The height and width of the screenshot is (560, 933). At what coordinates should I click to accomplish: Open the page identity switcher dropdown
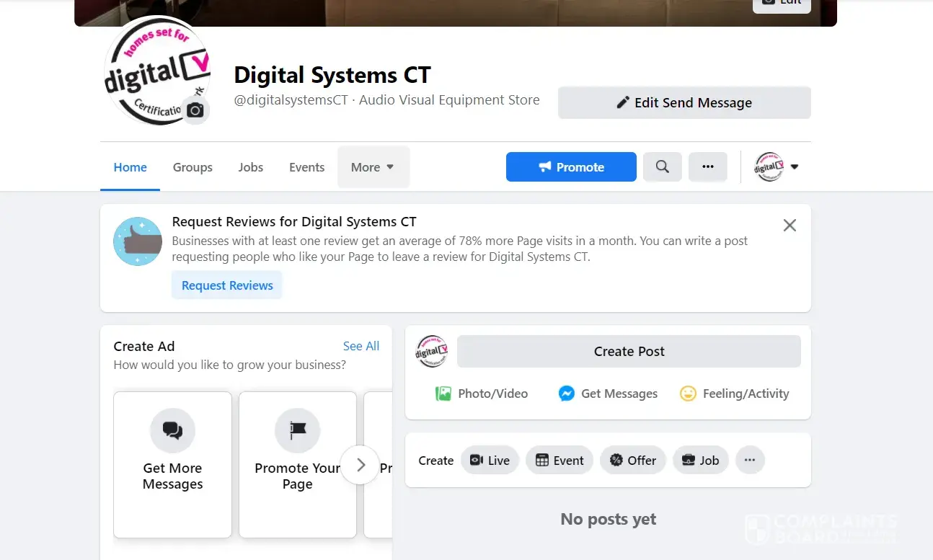(777, 167)
